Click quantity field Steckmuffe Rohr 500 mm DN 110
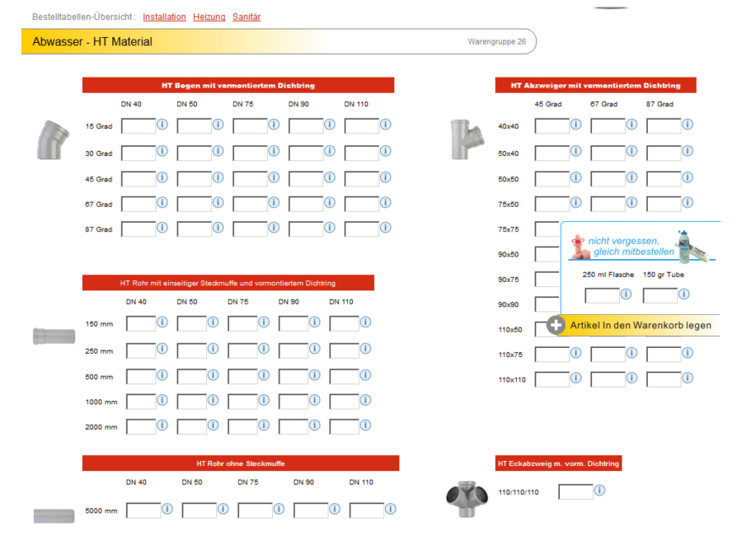756x560 pixels. point(345,377)
